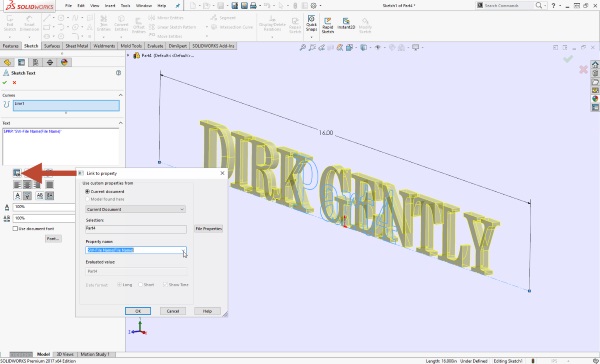Click the Options gear icon in the top toolbar
This screenshot has height=364, width=600.
[x=314, y=5]
